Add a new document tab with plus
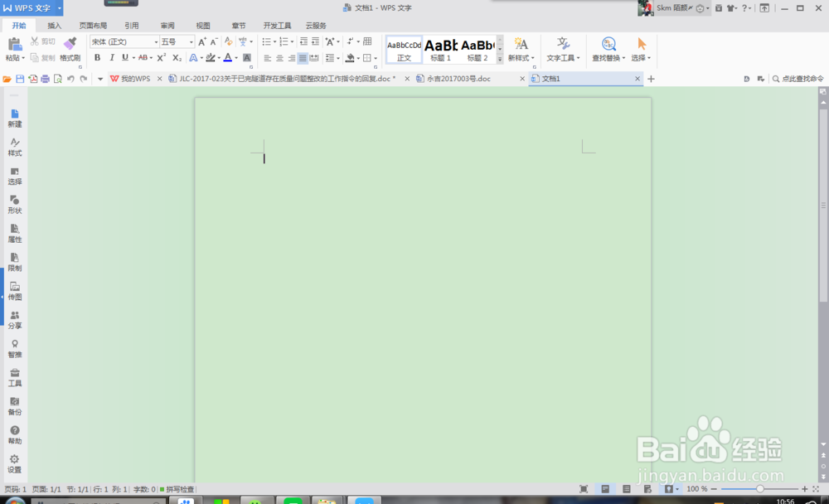This screenshot has width=829, height=504. coord(651,79)
